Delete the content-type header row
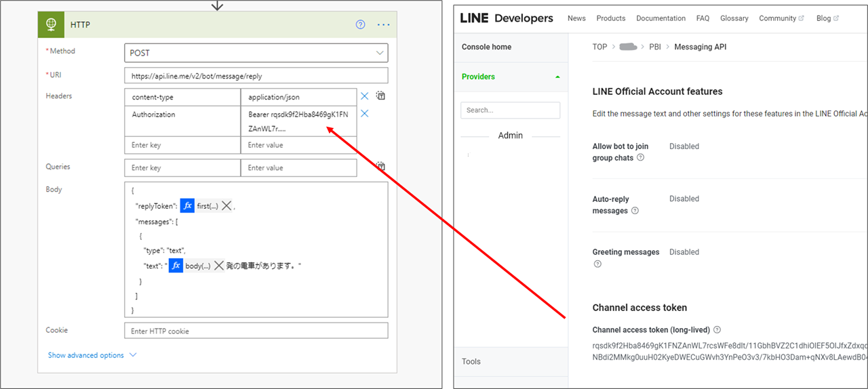868x389 pixels. point(365,96)
